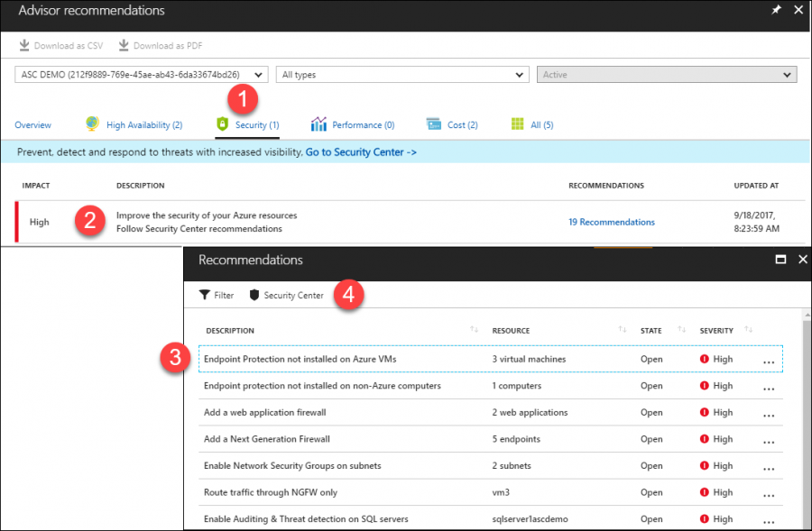
Task: Click the 2 subnets resource cell
Action: [x=512, y=466]
